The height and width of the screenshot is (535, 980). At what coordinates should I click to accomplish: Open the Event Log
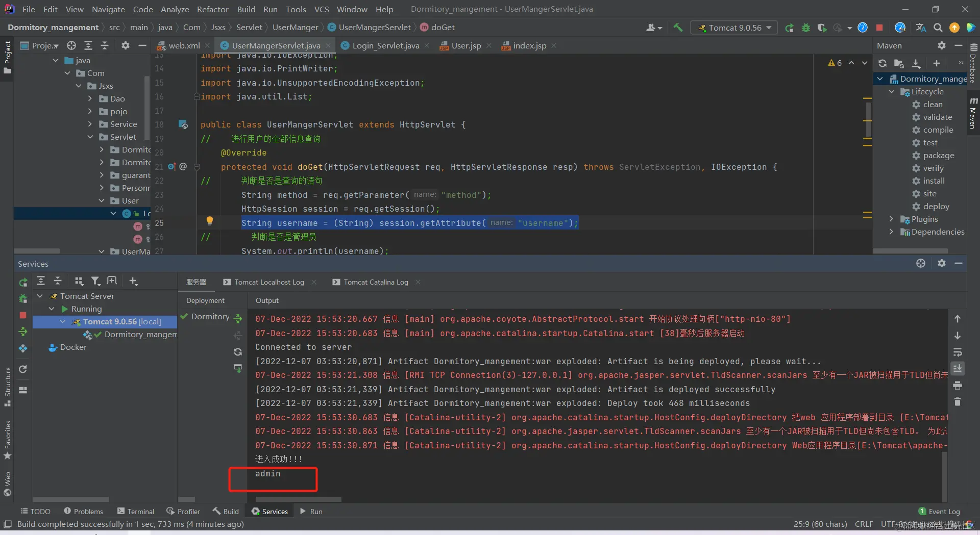(x=939, y=511)
